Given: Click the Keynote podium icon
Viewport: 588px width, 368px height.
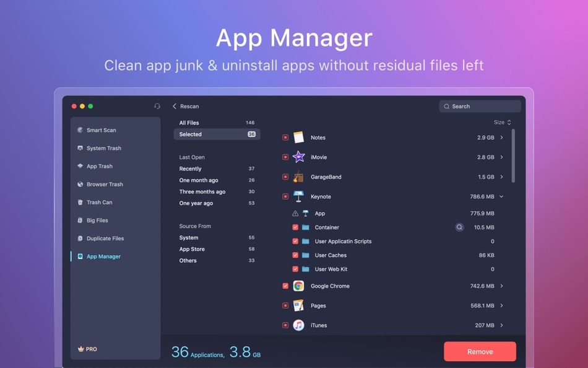Looking at the screenshot, I should pos(298,196).
